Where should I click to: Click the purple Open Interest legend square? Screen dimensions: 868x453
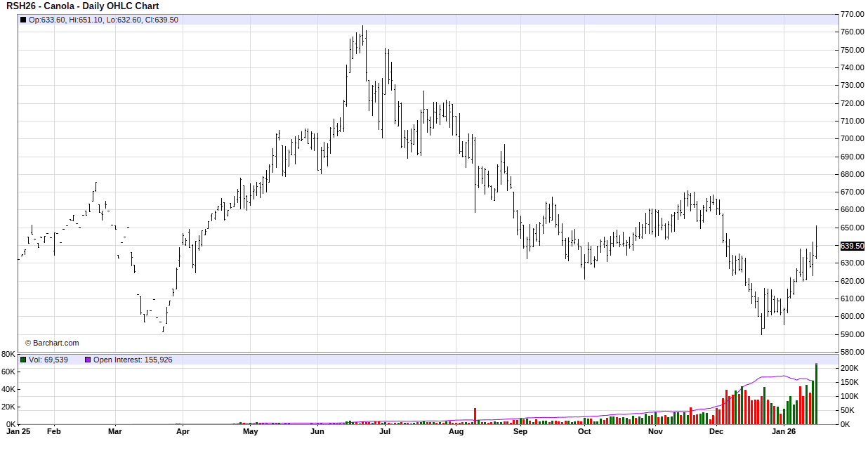point(88,360)
